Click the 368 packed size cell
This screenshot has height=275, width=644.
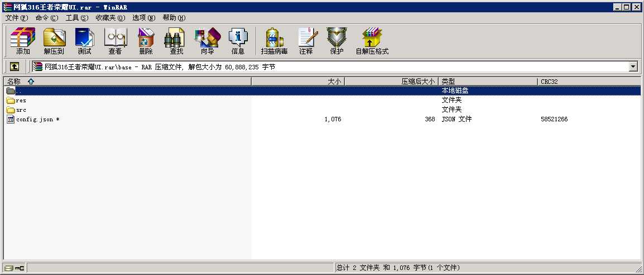[430, 119]
